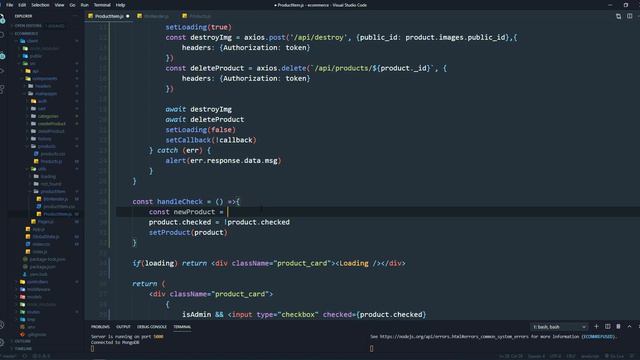The width and height of the screenshot is (640, 360).
Task: Open the Extensions view
Action: [x=2, y=89]
